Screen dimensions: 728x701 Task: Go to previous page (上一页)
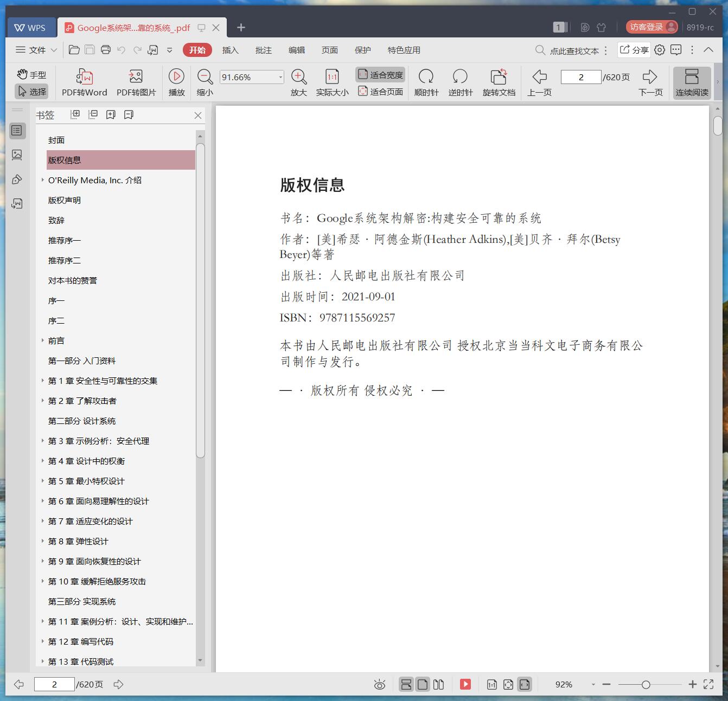click(x=539, y=83)
